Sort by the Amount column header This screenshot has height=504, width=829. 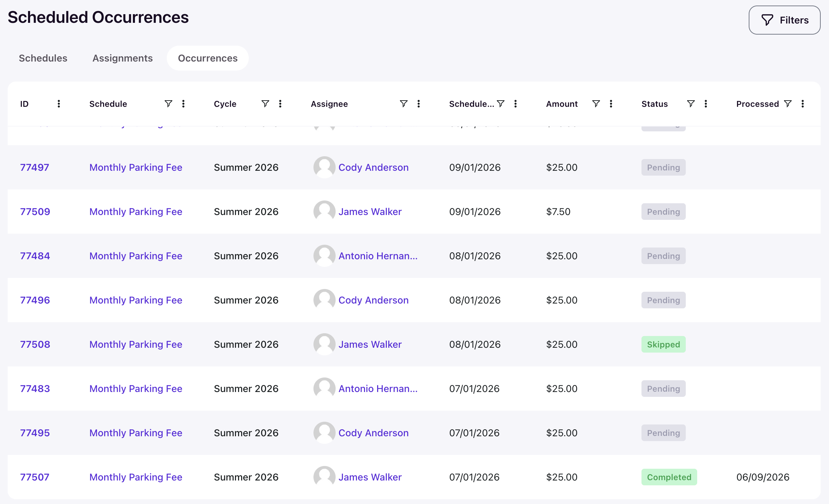pyautogui.click(x=562, y=104)
